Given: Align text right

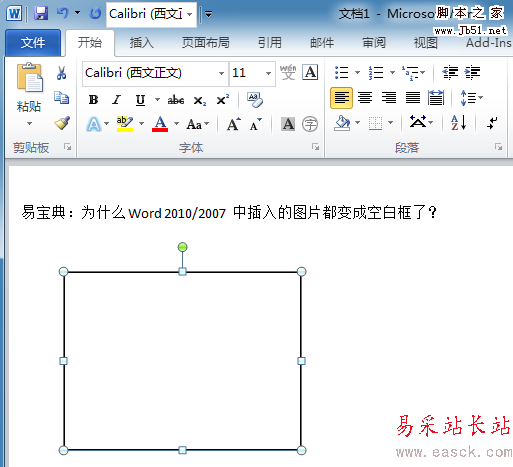Looking at the screenshot, I should (389, 98).
